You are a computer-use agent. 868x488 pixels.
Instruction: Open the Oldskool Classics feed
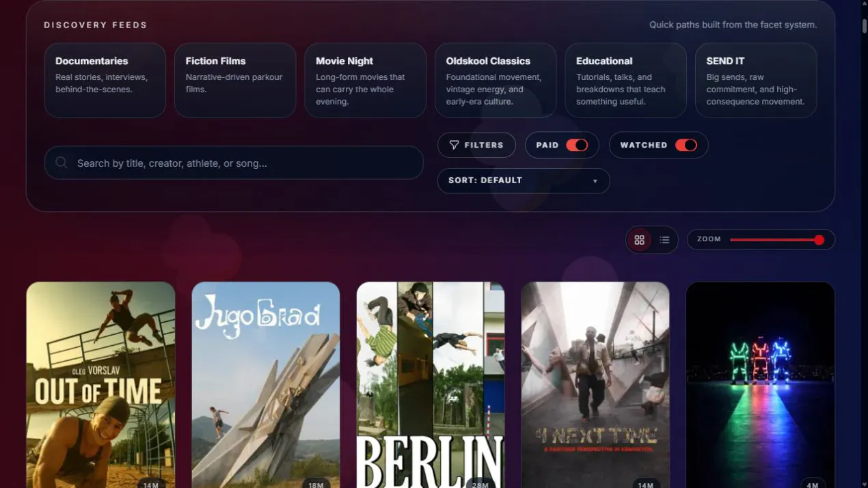click(x=496, y=80)
